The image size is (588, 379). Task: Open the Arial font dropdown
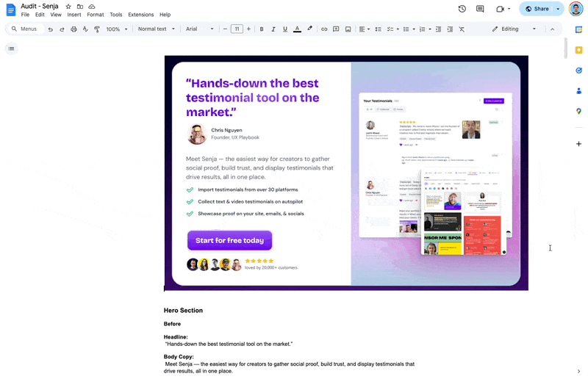(x=199, y=29)
